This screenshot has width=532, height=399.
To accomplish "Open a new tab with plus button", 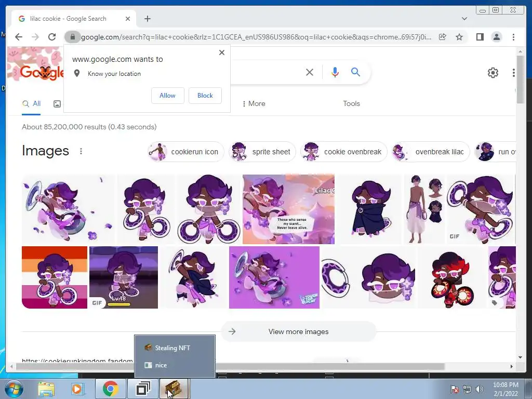I will point(147,19).
